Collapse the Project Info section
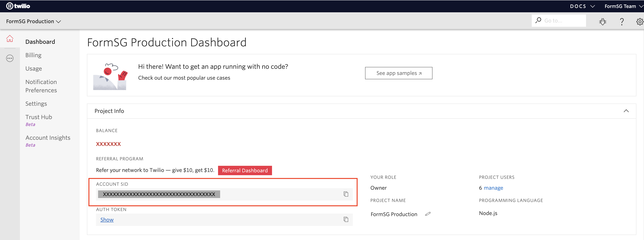644x240 pixels. pyautogui.click(x=626, y=111)
